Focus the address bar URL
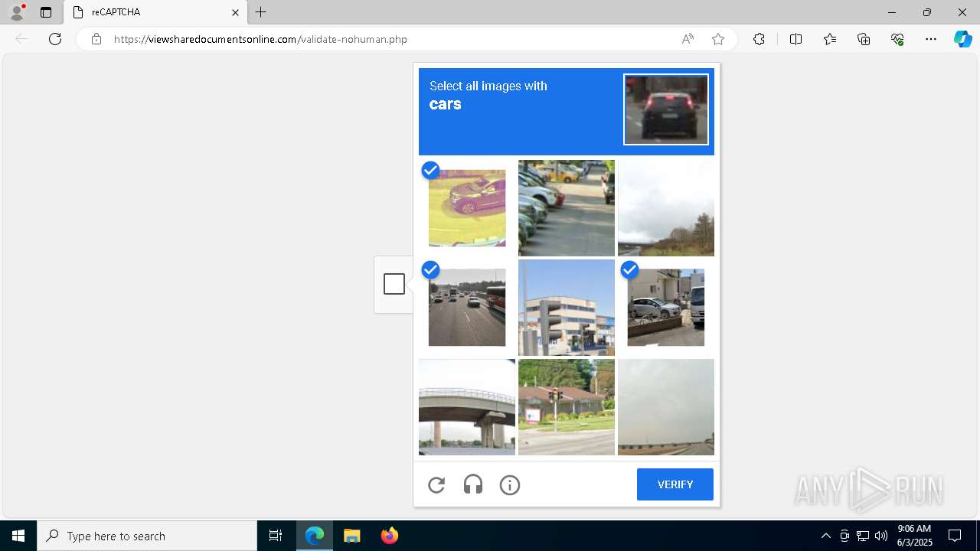Viewport: 980px width, 551px height. point(260,39)
